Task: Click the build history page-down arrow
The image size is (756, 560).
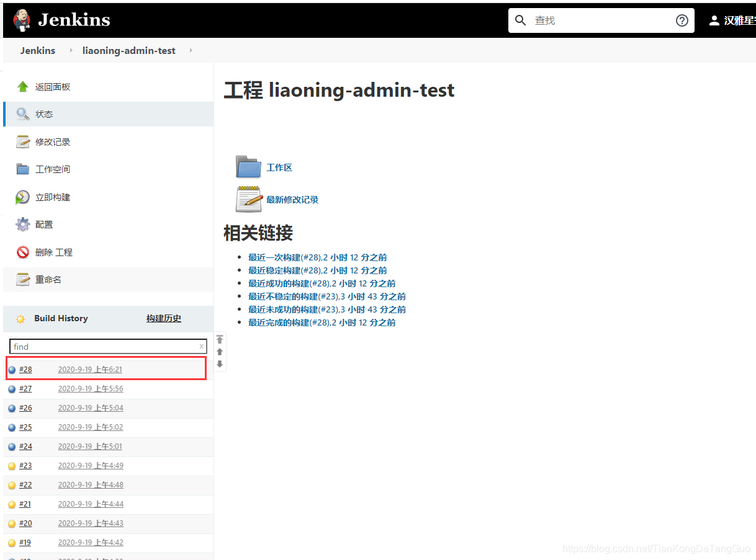Action: 220,364
